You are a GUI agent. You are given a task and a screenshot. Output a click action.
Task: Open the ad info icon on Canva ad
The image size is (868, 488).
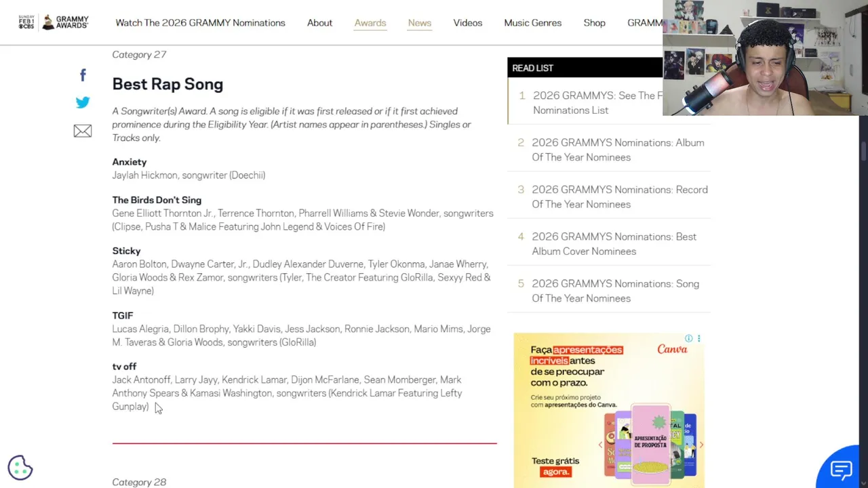coord(688,338)
